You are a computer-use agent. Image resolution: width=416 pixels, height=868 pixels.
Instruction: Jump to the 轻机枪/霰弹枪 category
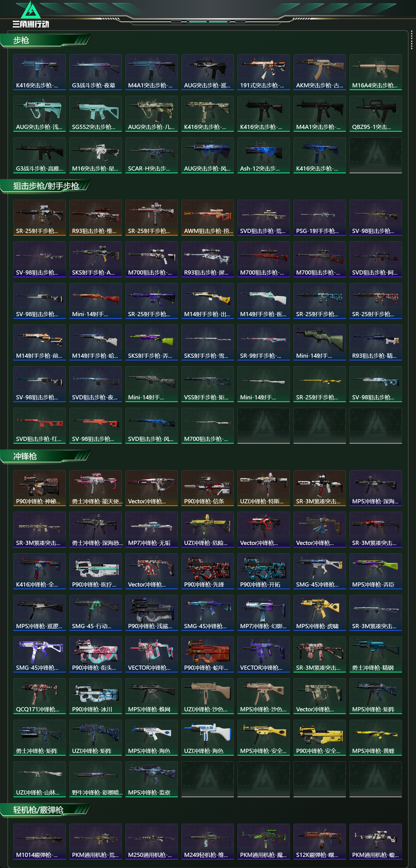(x=45, y=810)
